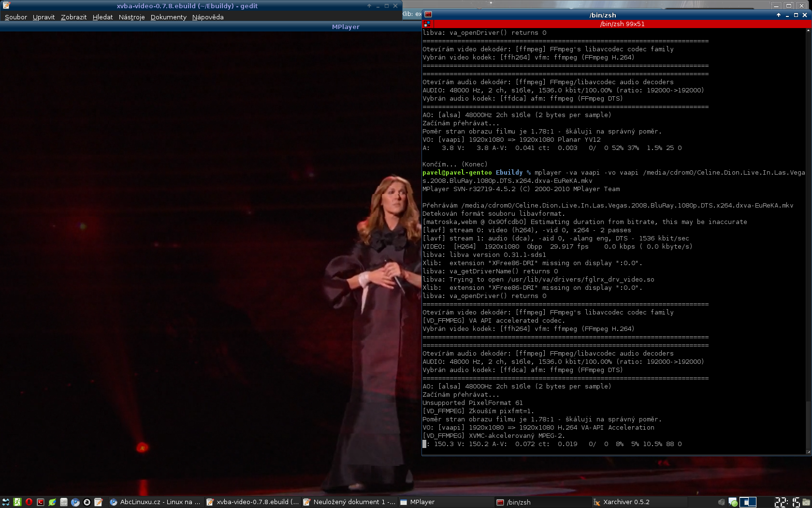Viewport: 812px width, 508px height.
Task: Click the green logout launcher icon
Action: click(x=17, y=502)
